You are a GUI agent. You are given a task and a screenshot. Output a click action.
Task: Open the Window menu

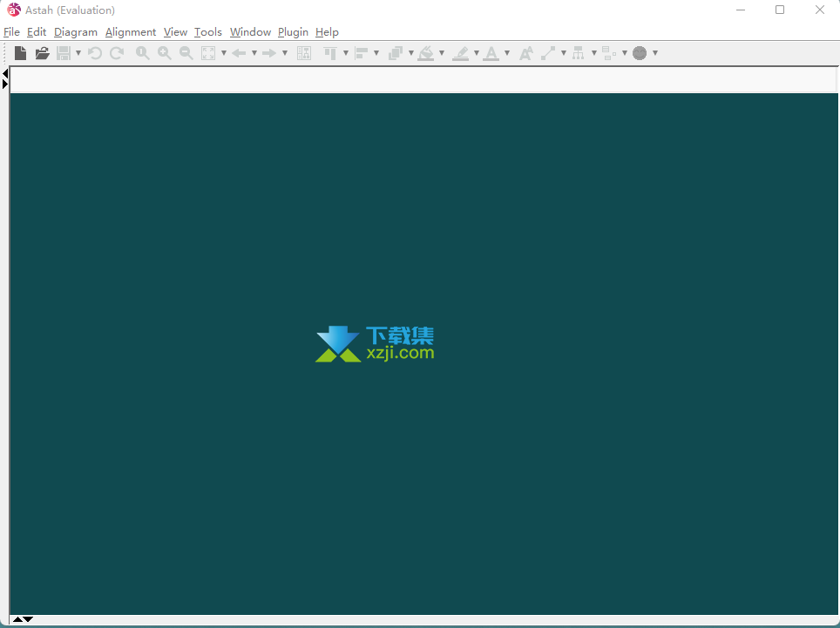click(250, 32)
